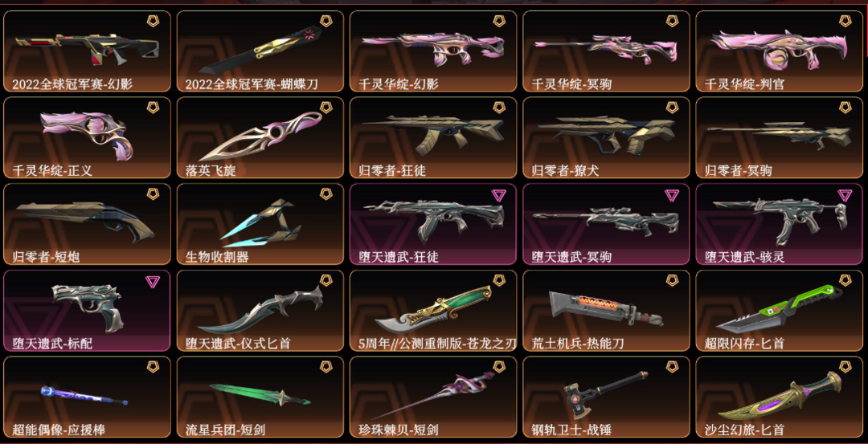868x444 pixels.
Task: Select the 2022全球冠军赛-幻影 rifle skin card
Action: click(88, 51)
